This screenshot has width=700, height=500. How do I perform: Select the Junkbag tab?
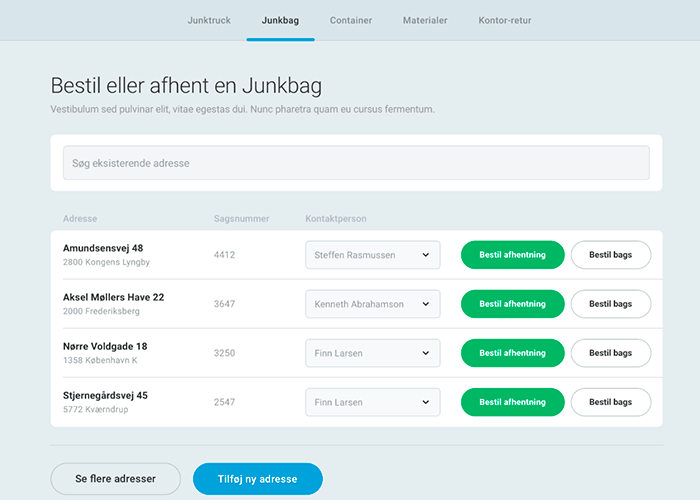[x=280, y=20]
